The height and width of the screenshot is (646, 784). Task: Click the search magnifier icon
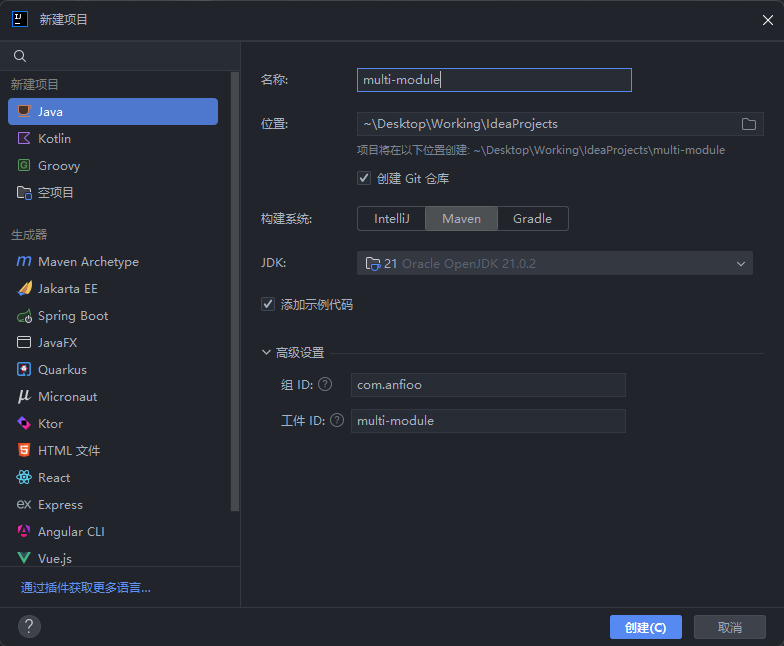click(20, 56)
